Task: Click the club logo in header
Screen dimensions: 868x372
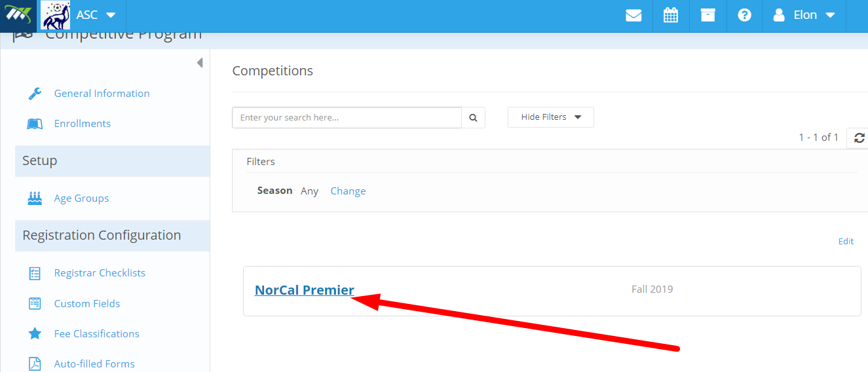Action: coord(56,15)
